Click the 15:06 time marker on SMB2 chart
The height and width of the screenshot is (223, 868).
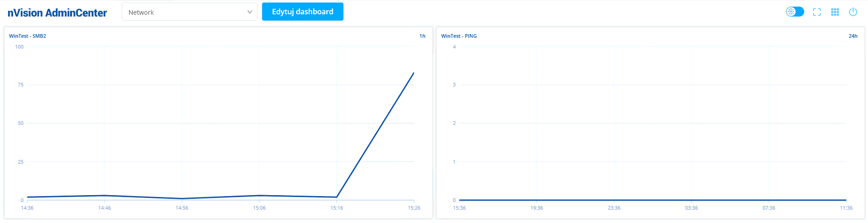click(259, 208)
